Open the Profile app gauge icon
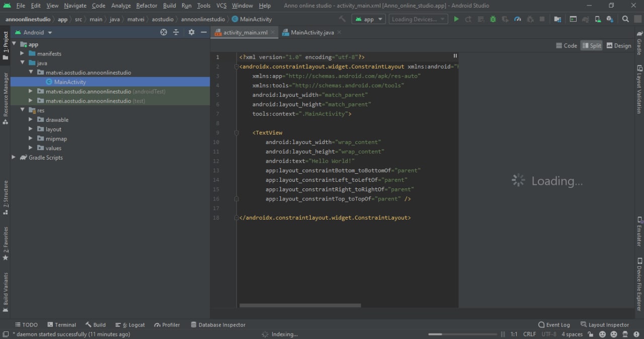The height and width of the screenshot is (339, 644). pyautogui.click(x=518, y=19)
